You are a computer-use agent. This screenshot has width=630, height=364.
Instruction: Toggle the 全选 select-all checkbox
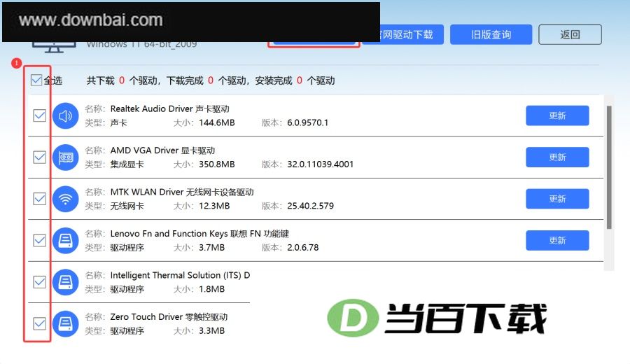tap(36, 80)
